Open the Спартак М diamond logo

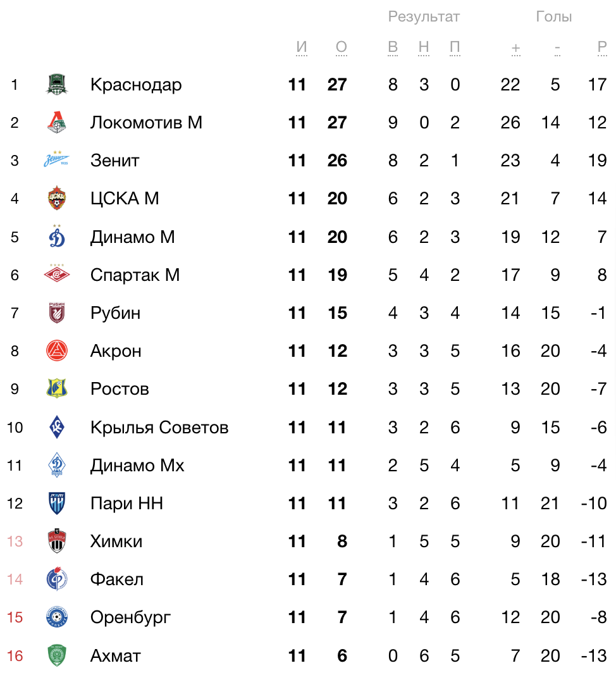(x=57, y=275)
